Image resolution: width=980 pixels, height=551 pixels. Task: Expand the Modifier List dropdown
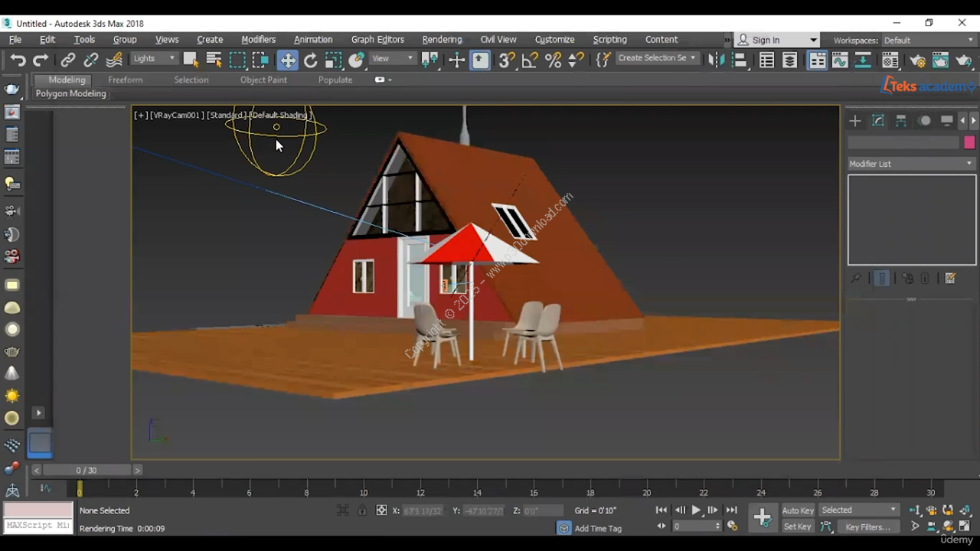click(x=911, y=164)
